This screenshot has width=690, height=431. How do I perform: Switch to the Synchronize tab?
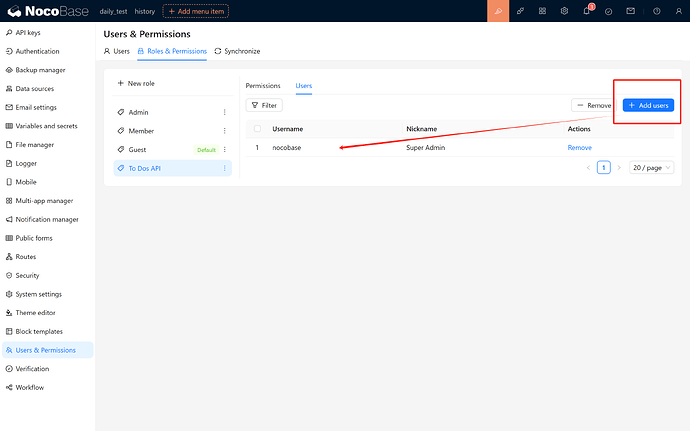click(237, 51)
